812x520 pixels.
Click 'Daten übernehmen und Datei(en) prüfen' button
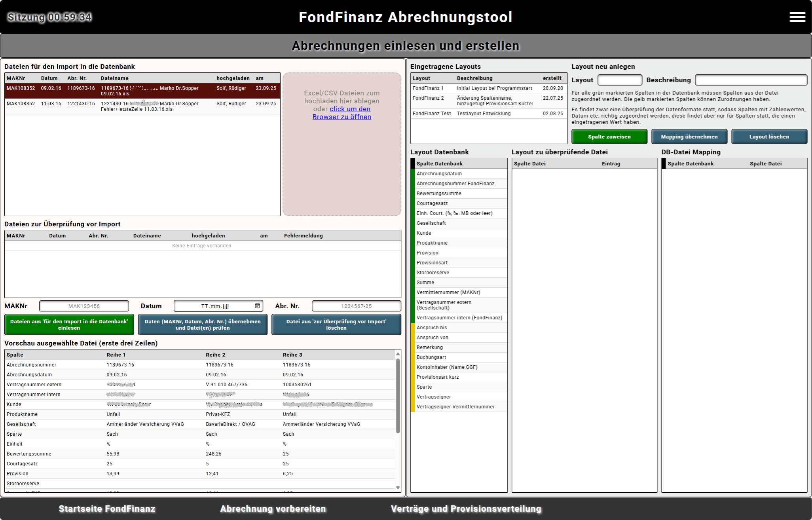coord(203,325)
